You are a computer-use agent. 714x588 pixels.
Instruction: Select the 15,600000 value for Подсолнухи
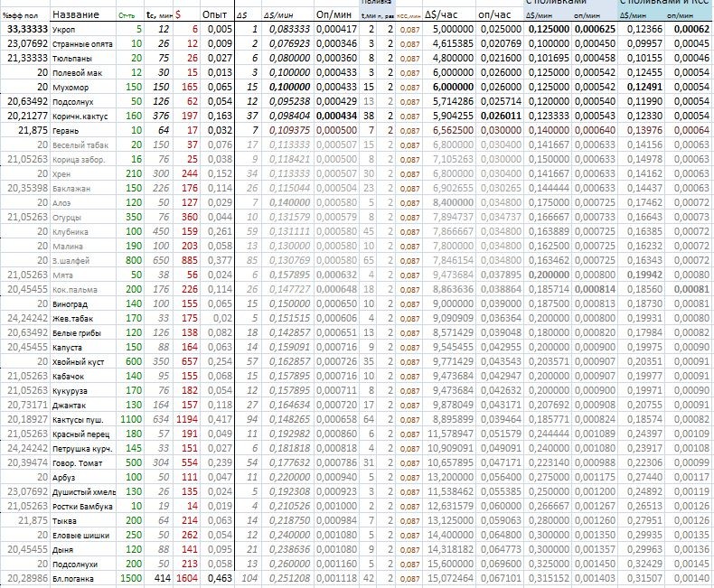450,564
